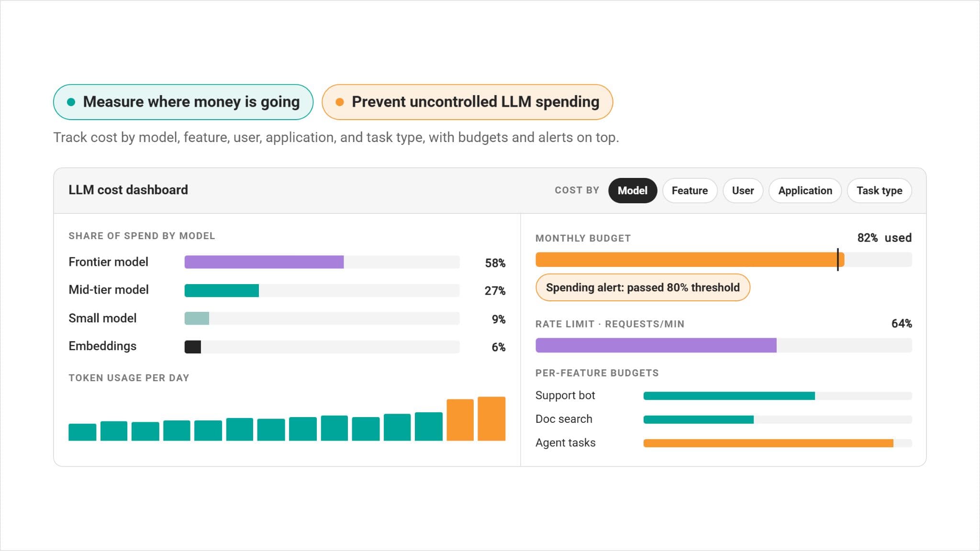This screenshot has width=980, height=551.
Task: Click the Spending alert threshold notice
Action: point(643,287)
